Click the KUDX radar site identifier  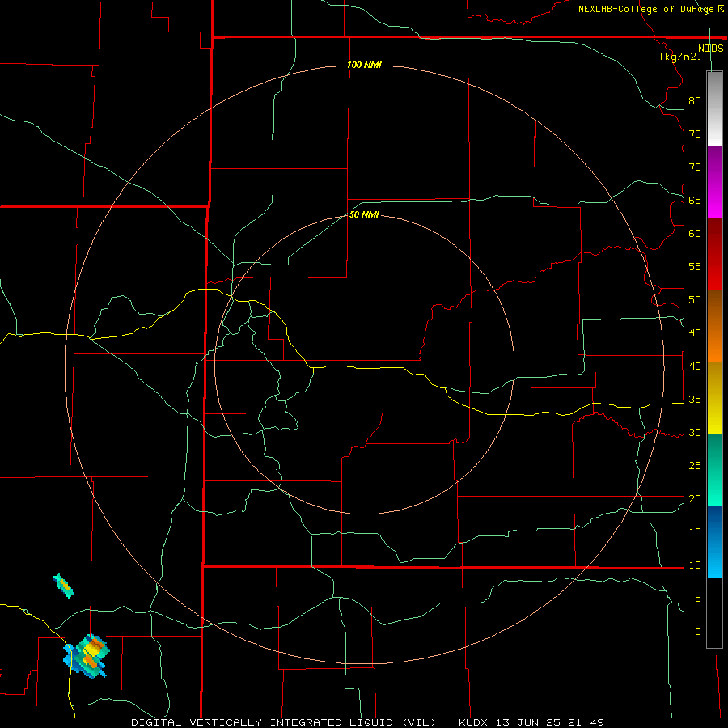click(x=475, y=722)
